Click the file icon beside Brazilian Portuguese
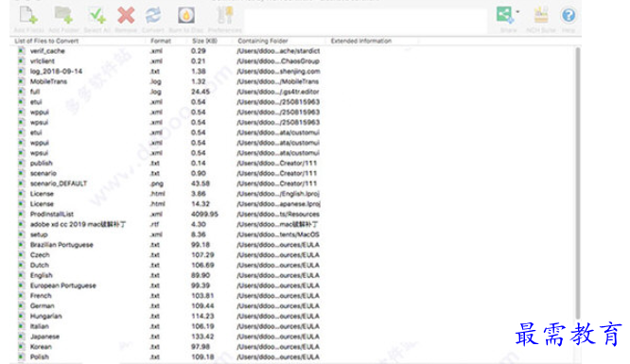Image resolution: width=630 pixels, height=364 pixels. 21,244
